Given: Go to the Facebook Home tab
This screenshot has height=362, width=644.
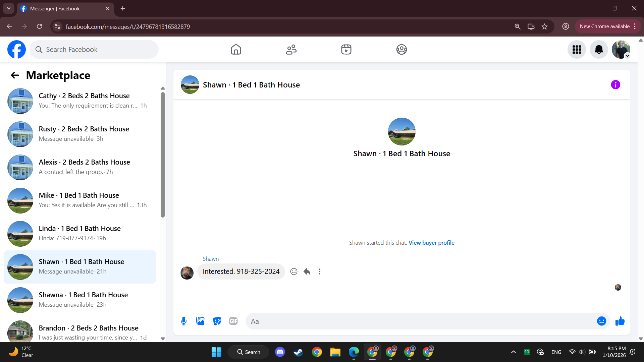Looking at the screenshot, I should [236, 50].
